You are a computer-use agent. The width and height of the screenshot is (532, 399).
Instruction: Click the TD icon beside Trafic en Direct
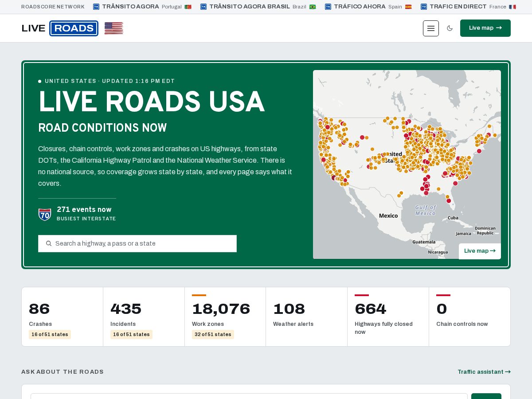pyautogui.click(x=424, y=7)
